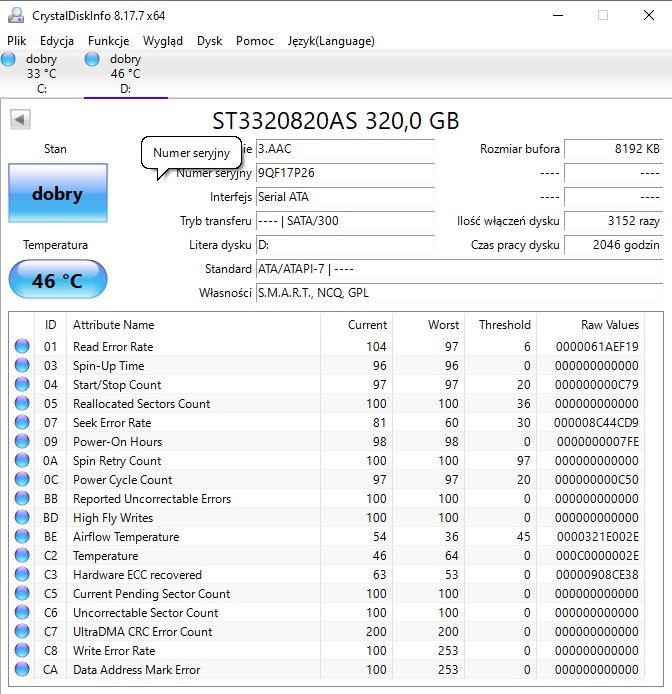Screen dimensions: 672x694
Task: Click the Standard field ATA/ATAPI-7
Action: [x=460, y=269]
